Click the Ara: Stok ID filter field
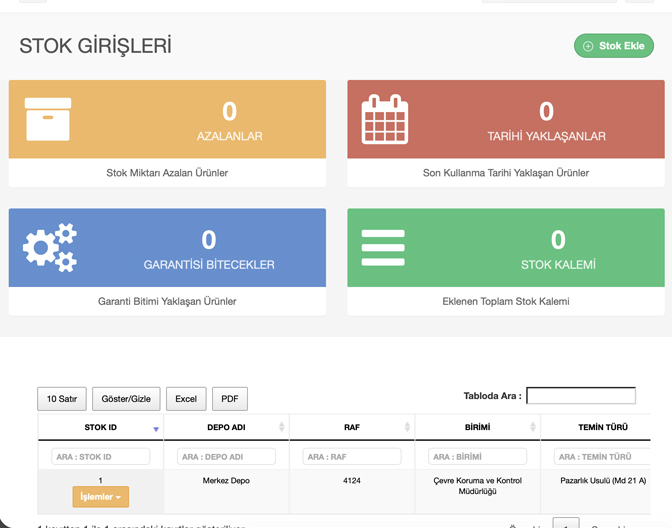The width and height of the screenshot is (672, 528). [100, 457]
